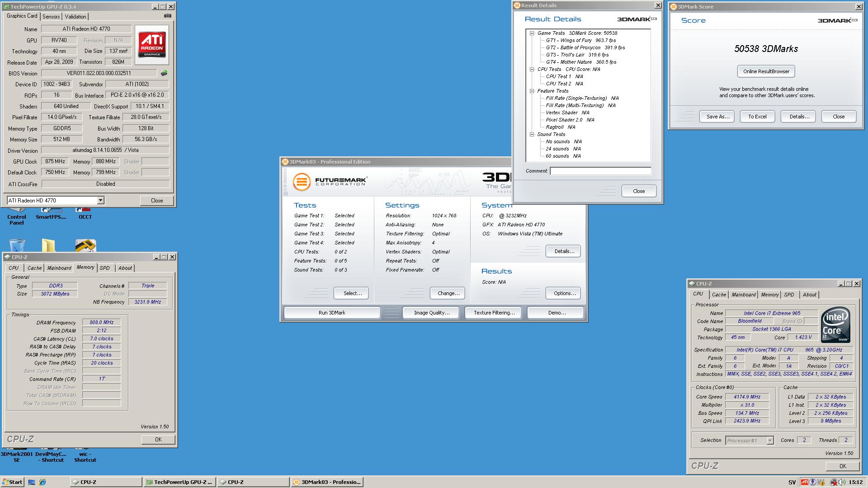Open the DevilMayCry desktop shortcut

tap(51, 455)
